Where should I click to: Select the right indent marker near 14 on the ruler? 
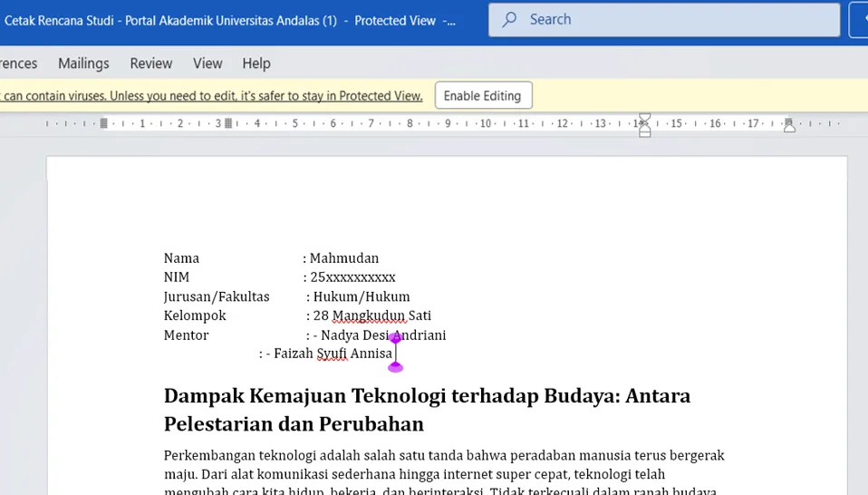[x=644, y=125]
